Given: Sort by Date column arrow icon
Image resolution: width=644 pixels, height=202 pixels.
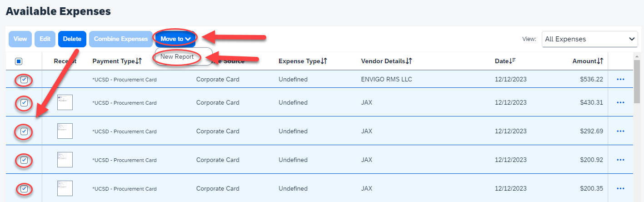Looking at the screenshot, I should point(513,61).
